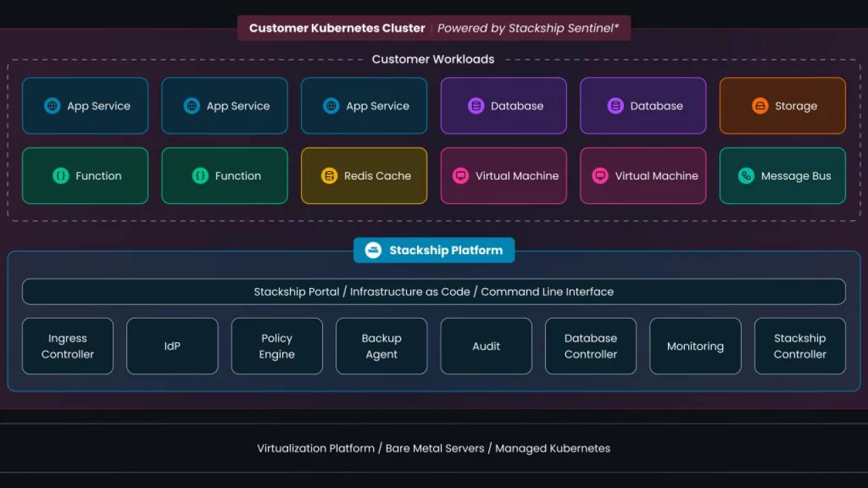This screenshot has width=868, height=488.
Task: Open the IdP component box
Action: coord(172,346)
